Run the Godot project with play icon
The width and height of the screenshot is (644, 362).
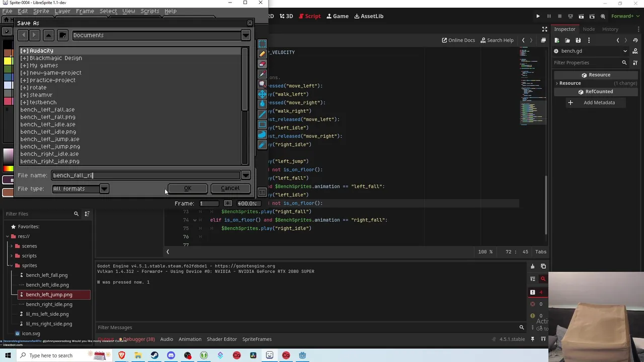[538, 16]
